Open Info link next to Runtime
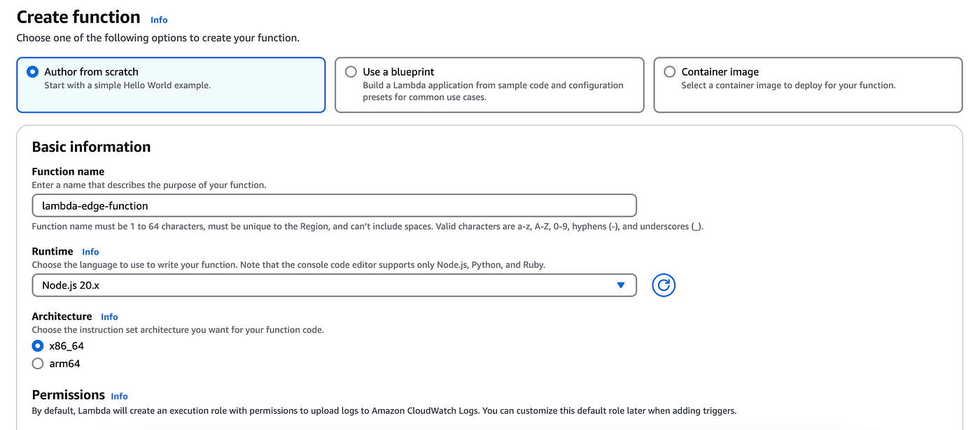The height and width of the screenshot is (430, 980). 90,252
